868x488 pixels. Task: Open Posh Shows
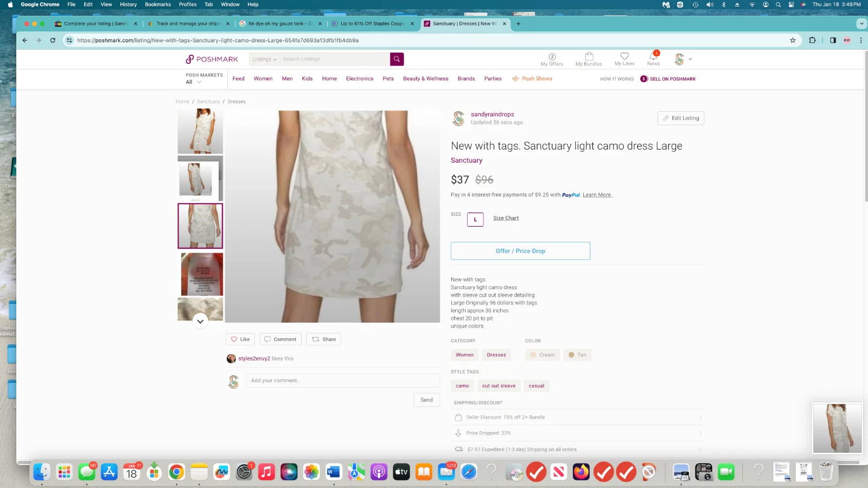(532, 79)
